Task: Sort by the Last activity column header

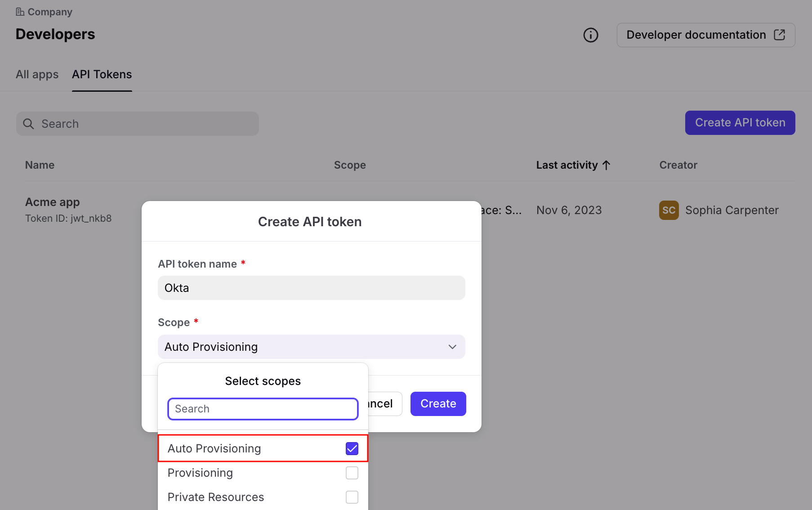Action: click(x=567, y=165)
